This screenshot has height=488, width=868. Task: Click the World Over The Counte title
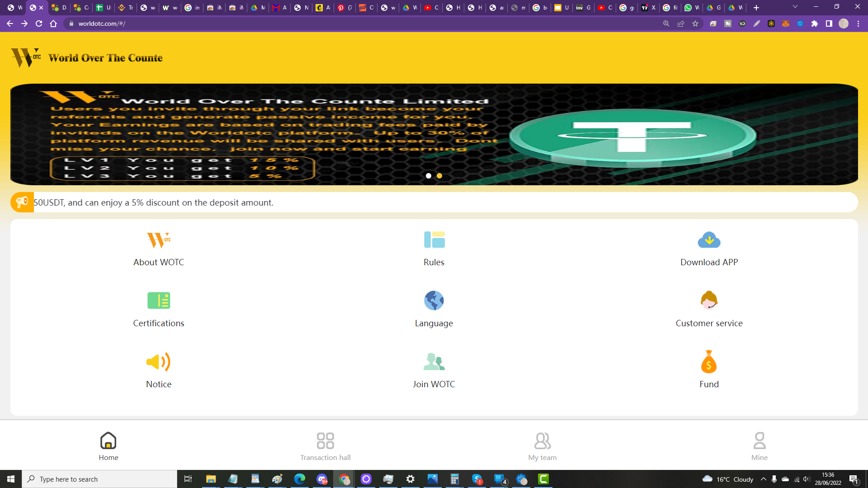(x=105, y=58)
